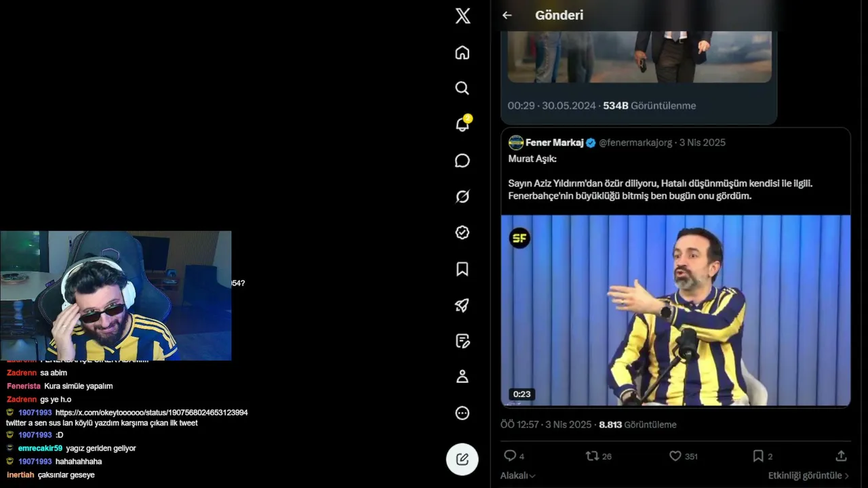Open Notifications bell icon
Image resolution: width=868 pixels, height=488 pixels.
tap(462, 124)
